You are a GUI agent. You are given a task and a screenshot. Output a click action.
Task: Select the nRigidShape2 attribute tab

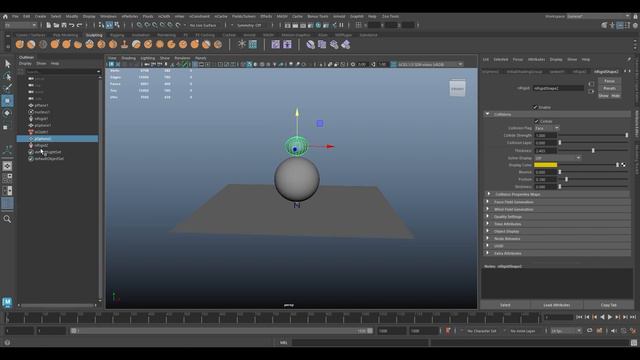tap(606, 71)
